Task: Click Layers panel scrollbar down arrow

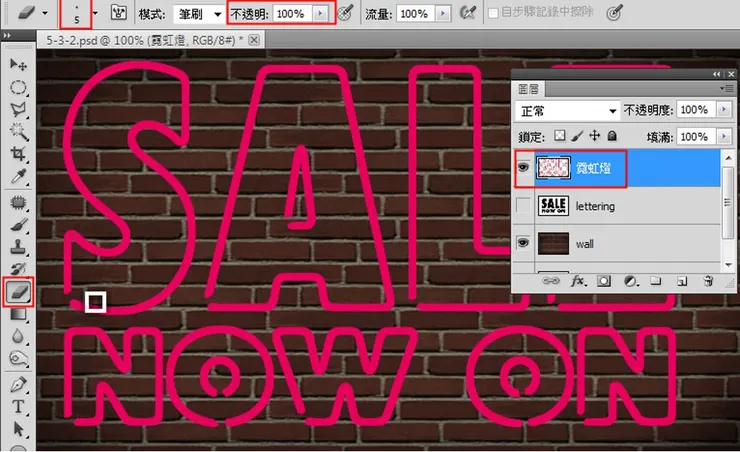Action: tap(728, 265)
